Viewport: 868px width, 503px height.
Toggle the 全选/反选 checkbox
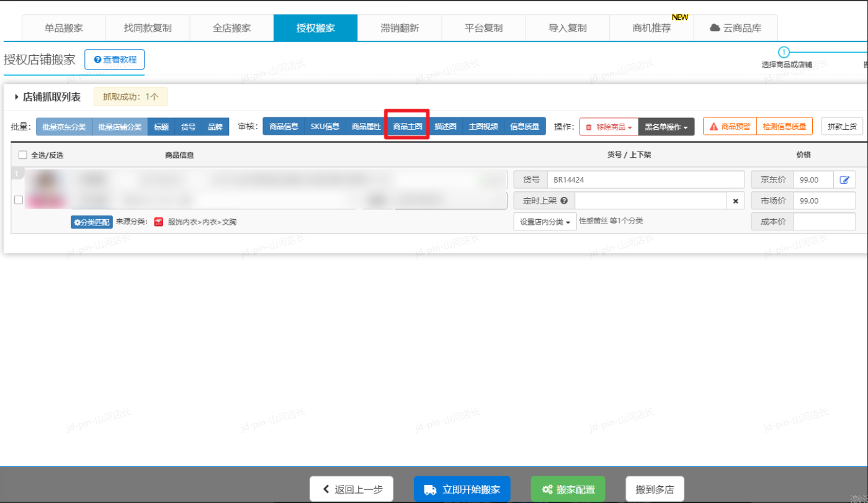(23, 155)
